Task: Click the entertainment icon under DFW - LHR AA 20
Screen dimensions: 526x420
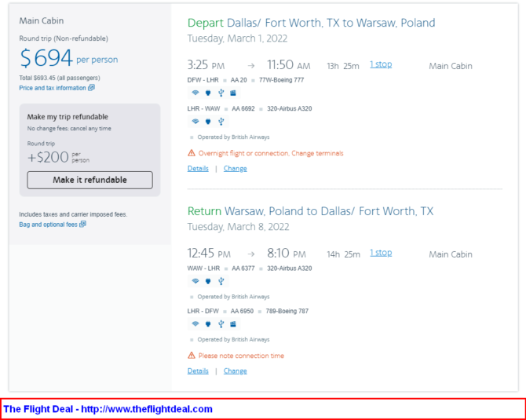Action: [x=233, y=93]
